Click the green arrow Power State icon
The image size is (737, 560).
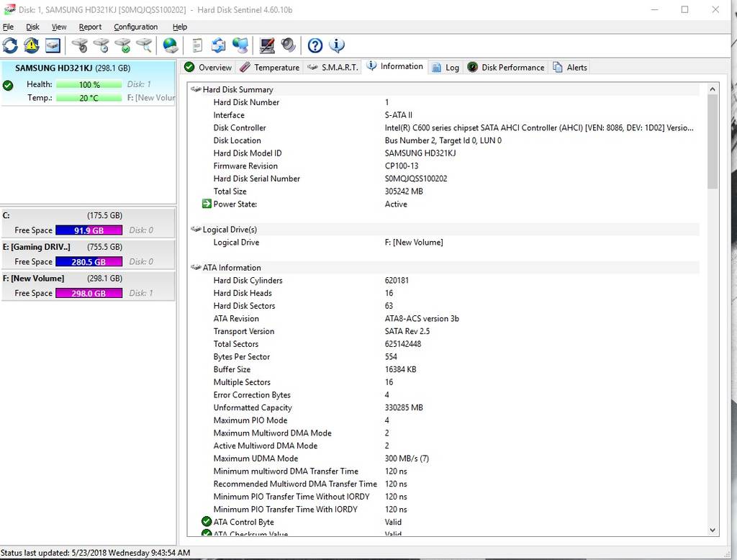coord(207,204)
